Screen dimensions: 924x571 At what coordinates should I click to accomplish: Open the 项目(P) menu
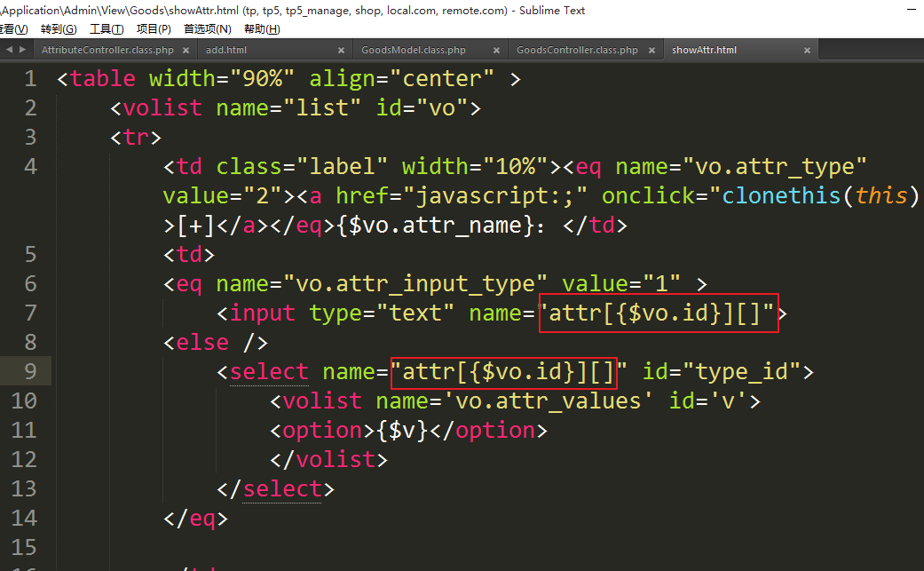click(x=154, y=29)
